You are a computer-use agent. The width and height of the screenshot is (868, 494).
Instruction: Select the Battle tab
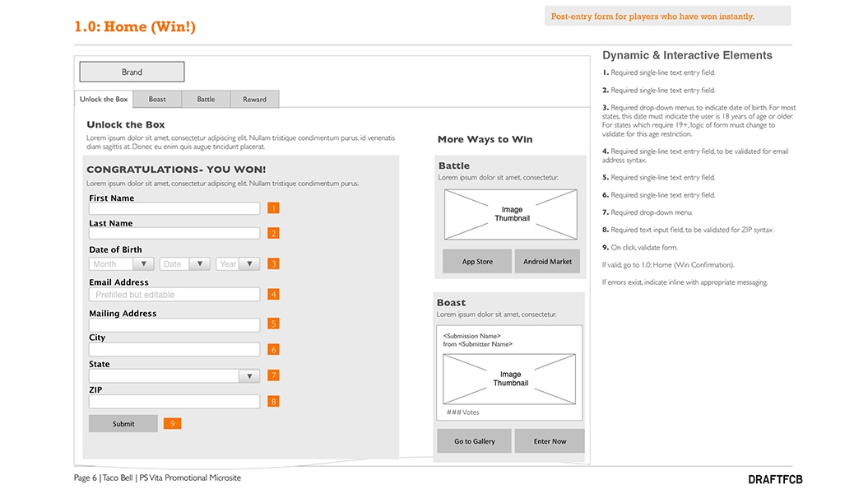coord(206,99)
